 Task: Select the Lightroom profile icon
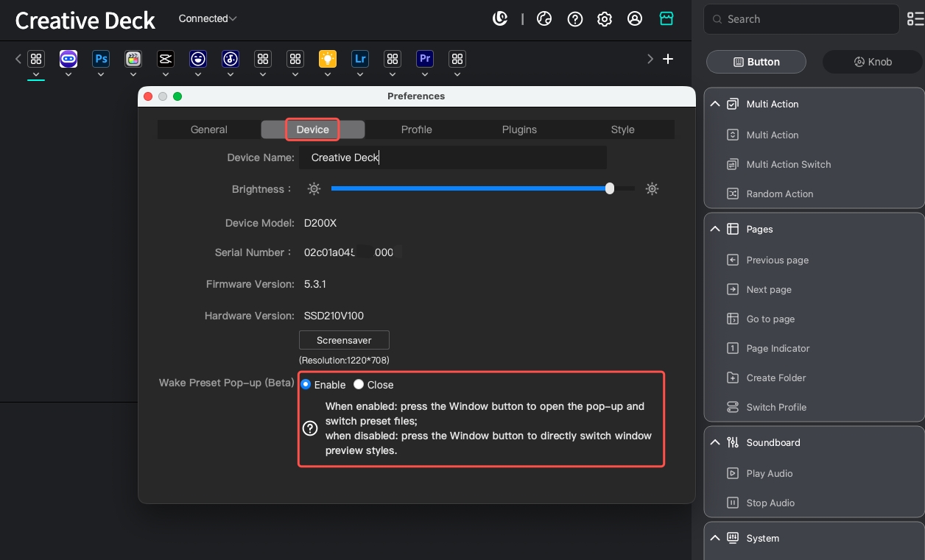click(x=360, y=59)
